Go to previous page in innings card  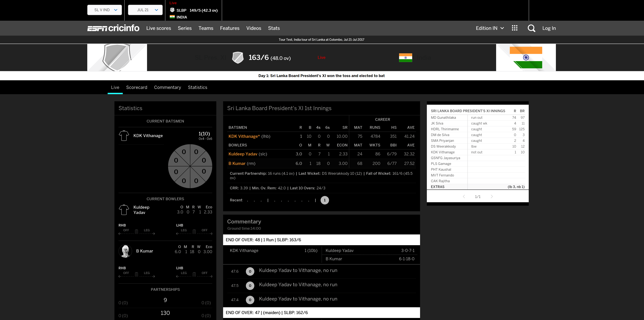464,197
